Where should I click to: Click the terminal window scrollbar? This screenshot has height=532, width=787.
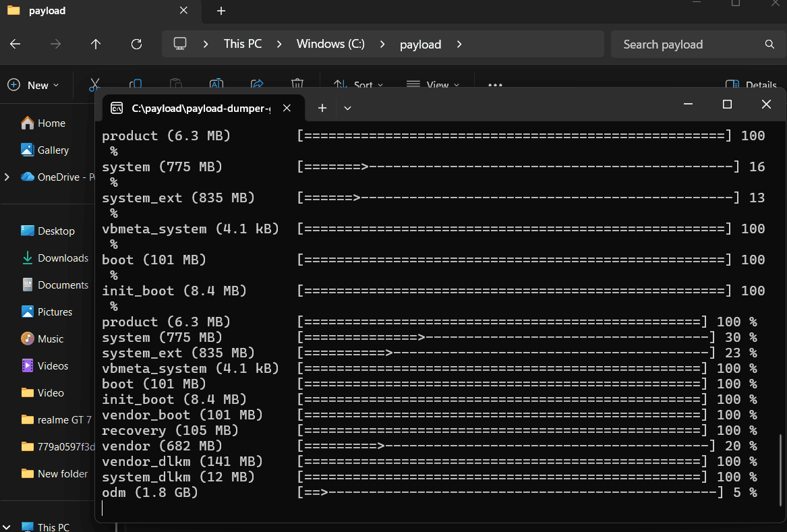point(780,471)
